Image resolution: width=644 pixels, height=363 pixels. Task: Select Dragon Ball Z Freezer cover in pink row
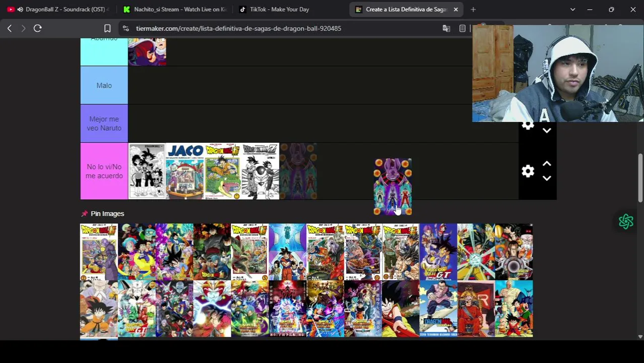pyautogui.click(x=261, y=171)
